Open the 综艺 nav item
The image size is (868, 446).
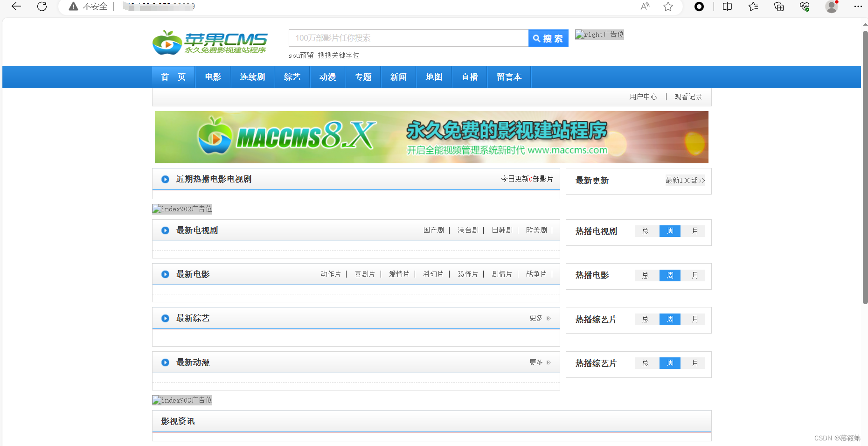(292, 77)
